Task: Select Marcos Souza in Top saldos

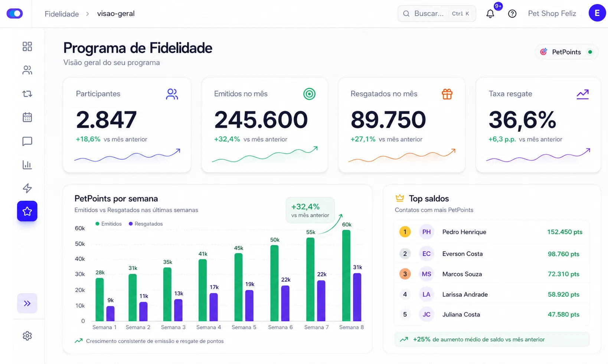Action: pos(492,274)
